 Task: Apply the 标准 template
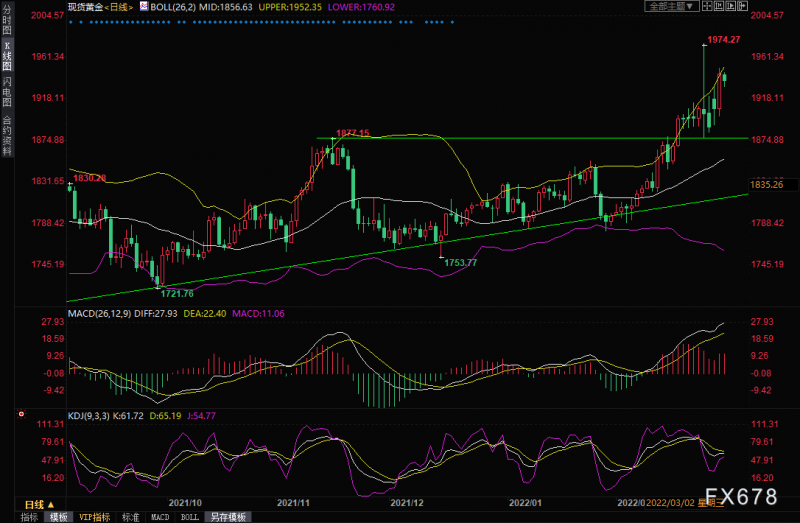[130, 517]
